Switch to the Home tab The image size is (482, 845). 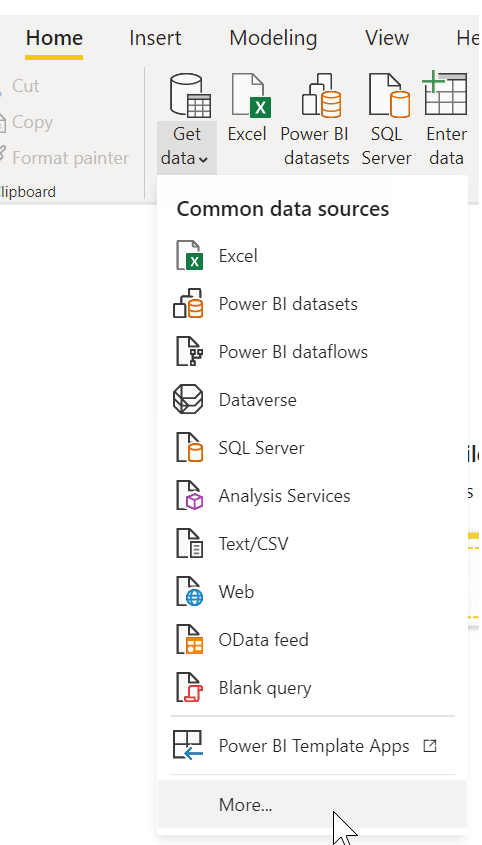tap(54, 38)
